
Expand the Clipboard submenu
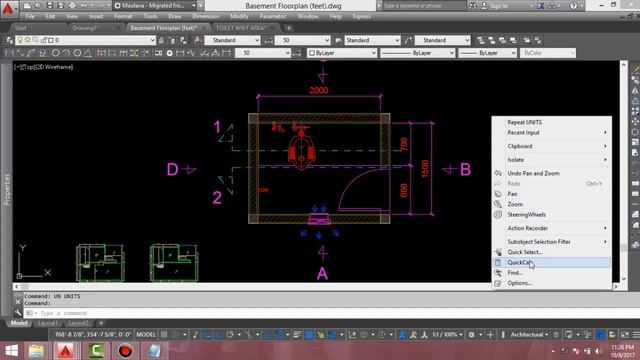click(x=551, y=146)
